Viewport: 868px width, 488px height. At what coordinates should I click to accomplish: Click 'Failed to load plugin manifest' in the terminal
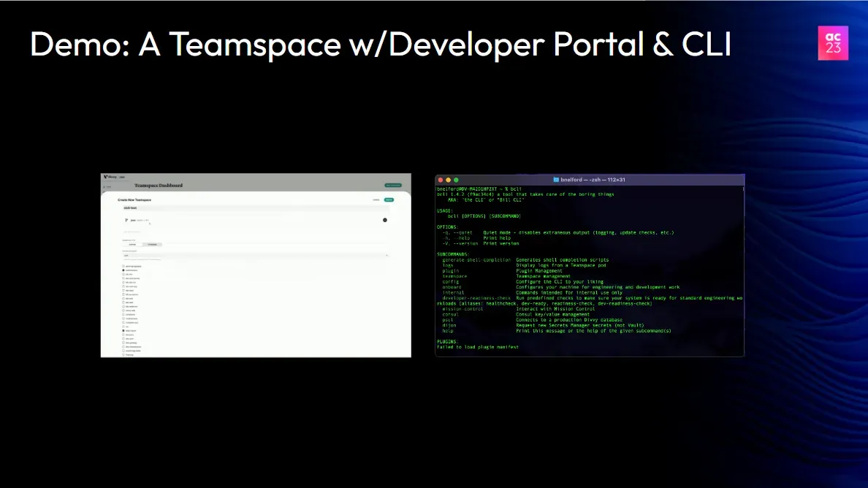click(x=478, y=347)
